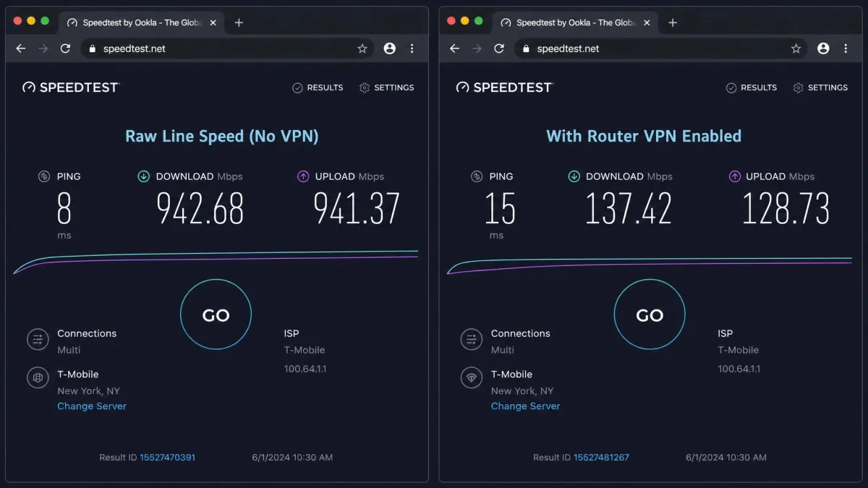Click ping icon in right window
The image size is (868, 488).
click(477, 176)
